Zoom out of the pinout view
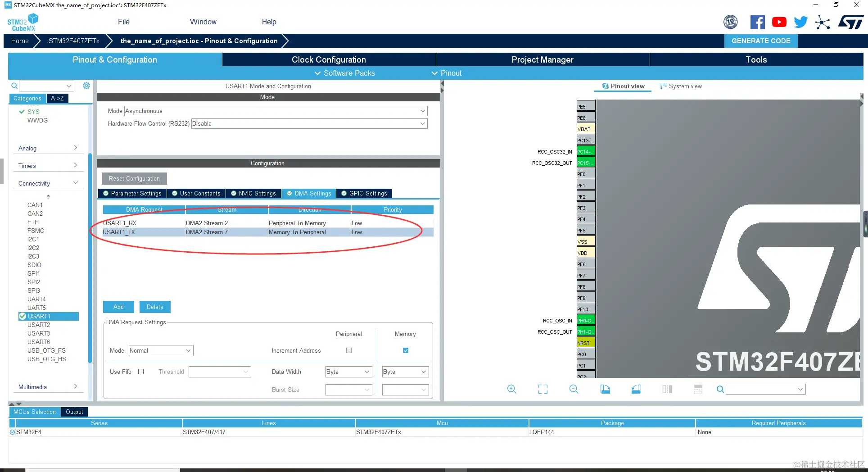 (x=574, y=389)
